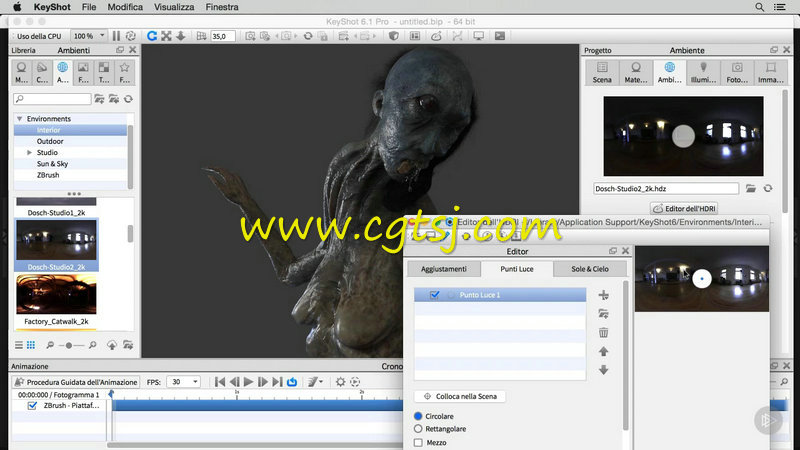Click the performance mode icon beside the pause button
800x450 pixels.
pos(131,36)
